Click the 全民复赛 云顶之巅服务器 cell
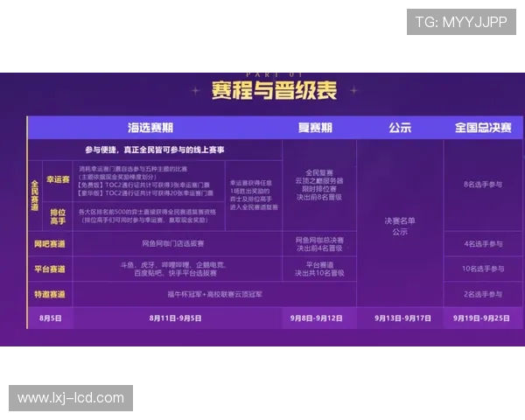Viewport: 525px width, 420px height. tap(319, 185)
